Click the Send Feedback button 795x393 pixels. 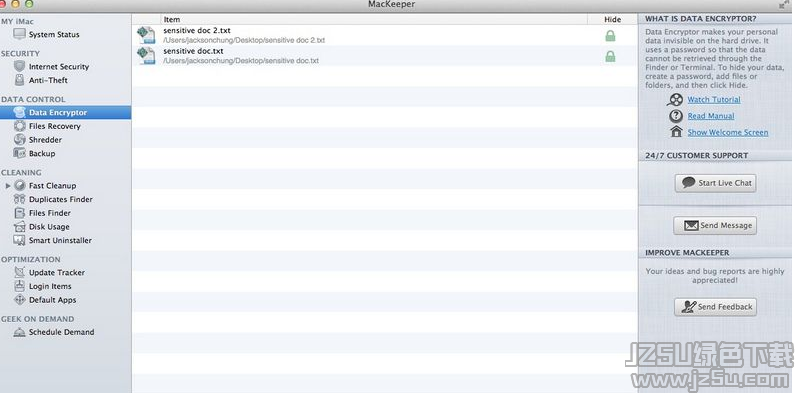[715, 307]
